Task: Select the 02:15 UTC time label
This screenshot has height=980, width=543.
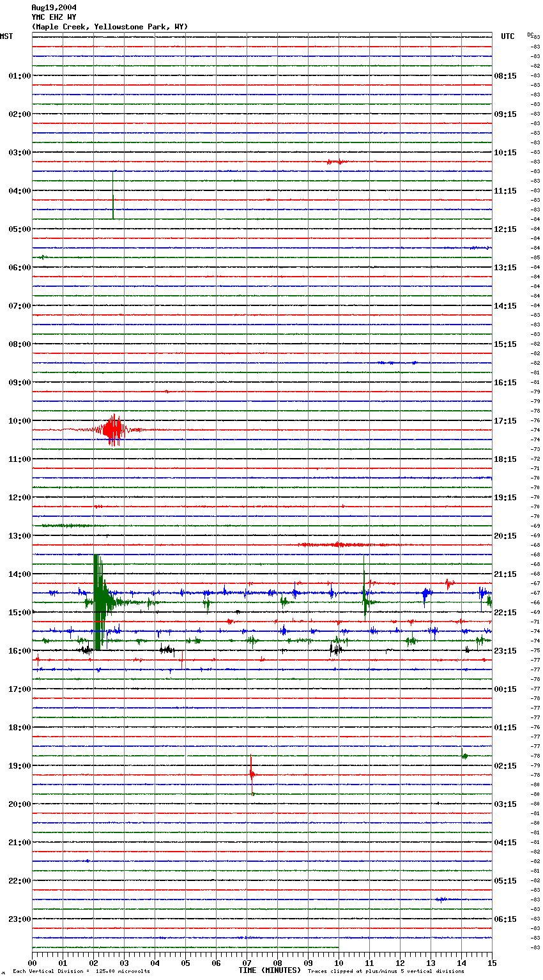Action: (x=505, y=766)
